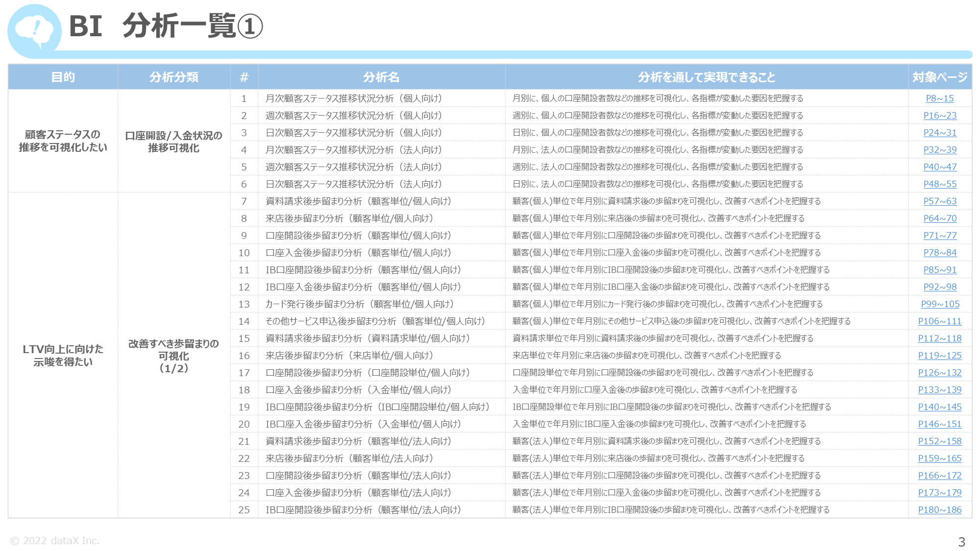The height and width of the screenshot is (551, 980).
Task: Open page link P166~172
Action: click(x=940, y=476)
